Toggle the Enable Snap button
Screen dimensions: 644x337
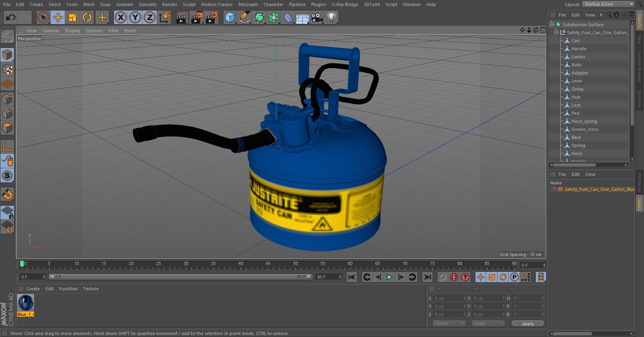tap(7, 194)
